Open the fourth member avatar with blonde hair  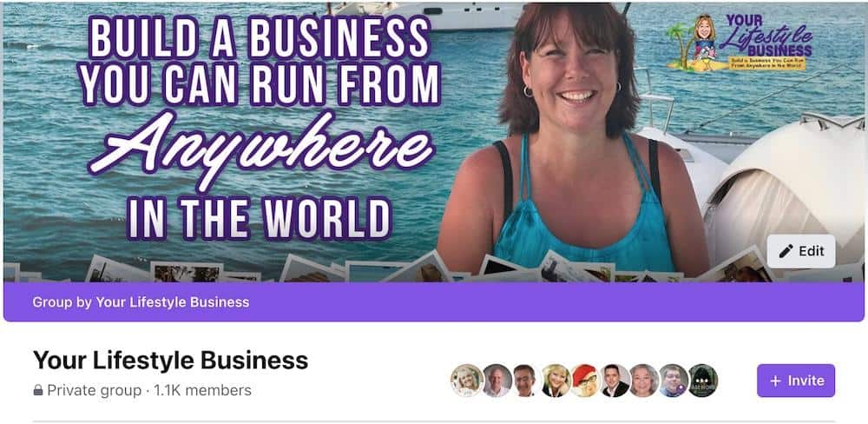(556, 381)
